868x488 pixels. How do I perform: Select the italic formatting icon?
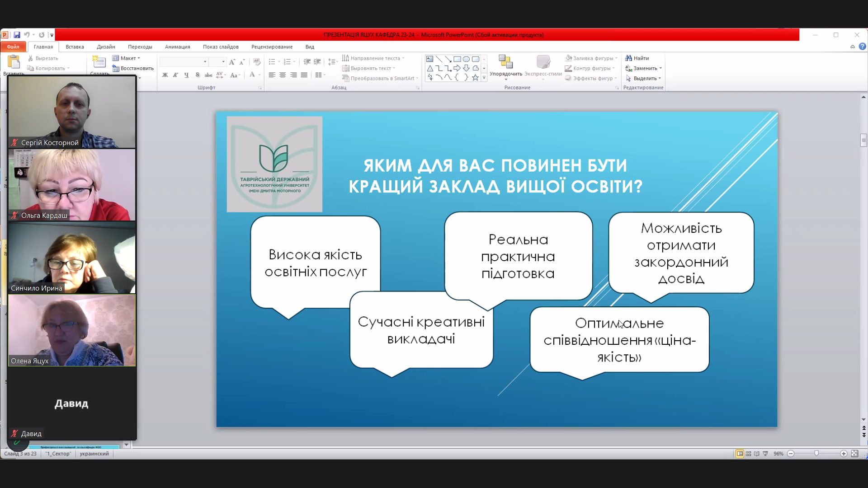175,75
